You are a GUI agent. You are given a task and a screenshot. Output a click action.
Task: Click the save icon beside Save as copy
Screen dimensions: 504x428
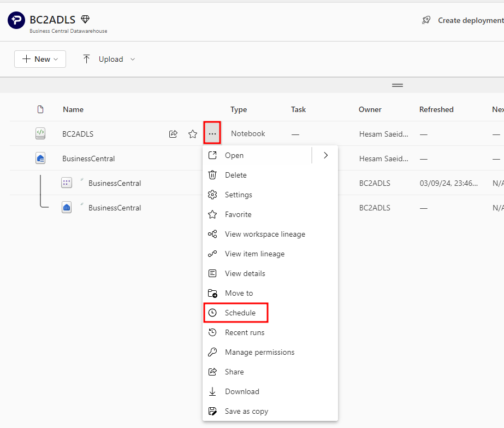[x=212, y=411]
